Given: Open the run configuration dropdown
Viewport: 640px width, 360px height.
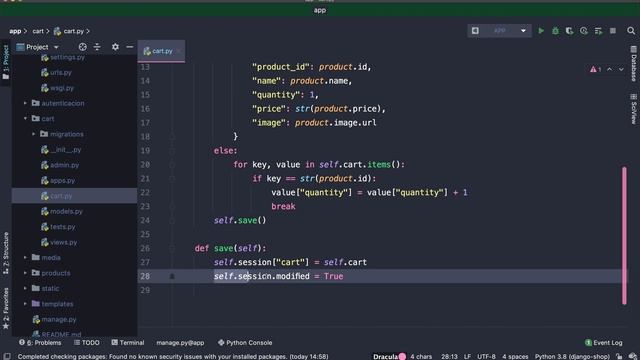Looking at the screenshot, I should click(523, 31).
